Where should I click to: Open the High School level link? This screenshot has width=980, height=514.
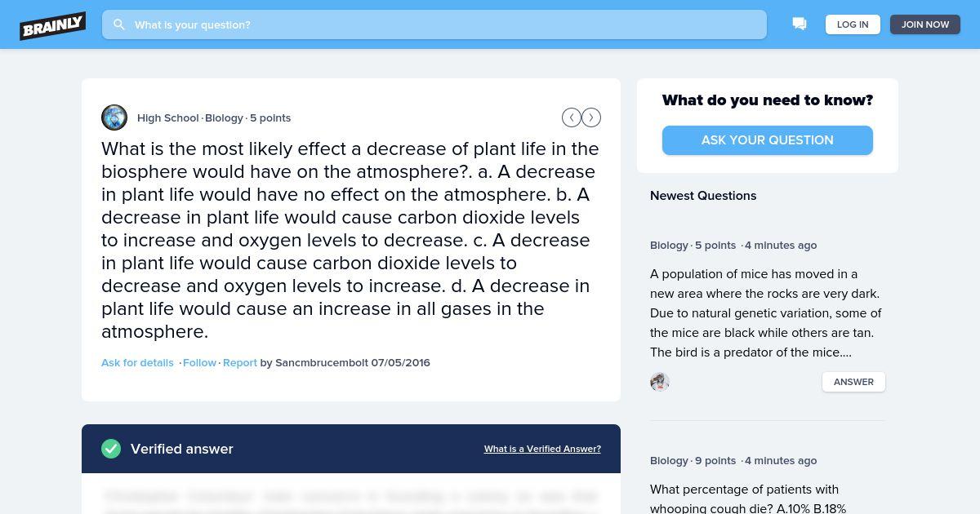click(x=168, y=117)
